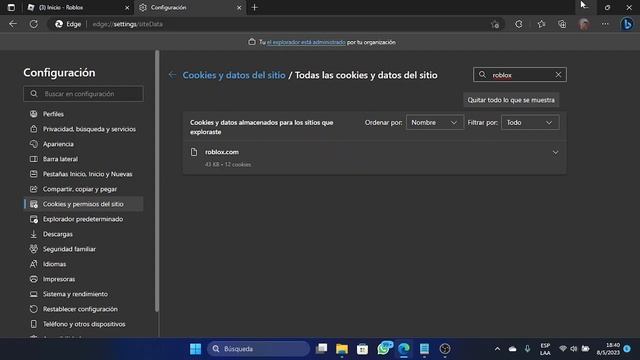
Task: Open clock and date in taskbar
Action: [x=608, y=349]
